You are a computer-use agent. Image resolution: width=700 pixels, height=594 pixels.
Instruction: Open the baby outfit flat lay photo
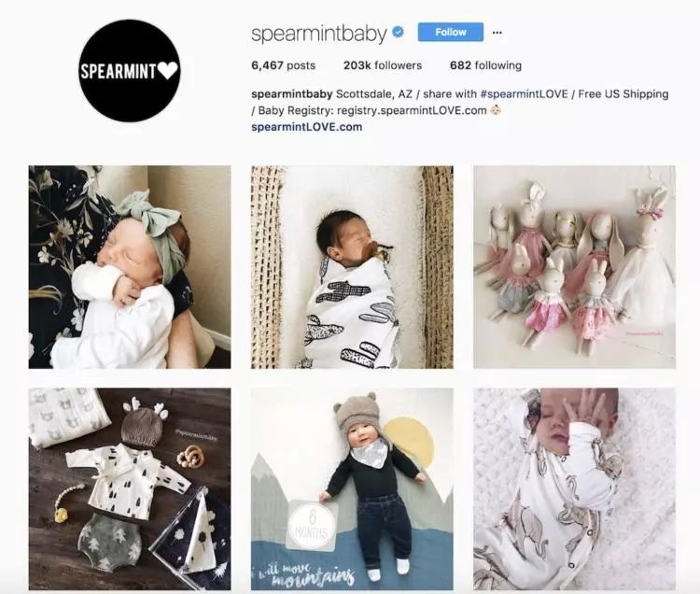(x=130, y=489)
